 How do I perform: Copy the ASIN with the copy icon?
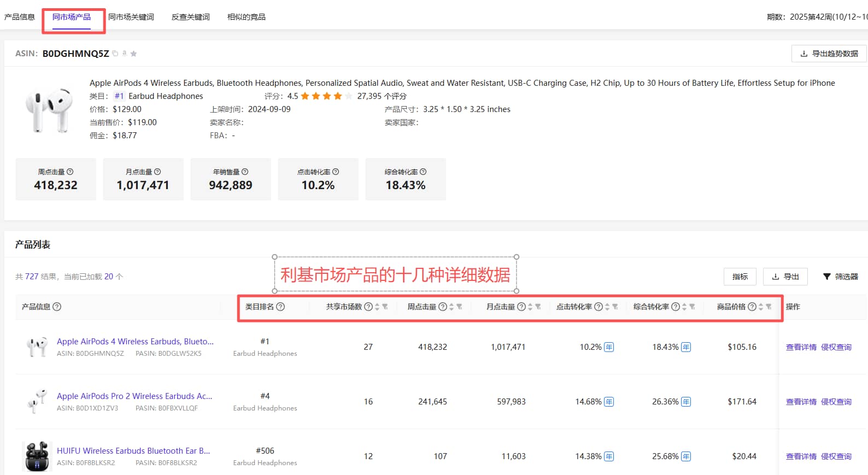click(115, 54)
